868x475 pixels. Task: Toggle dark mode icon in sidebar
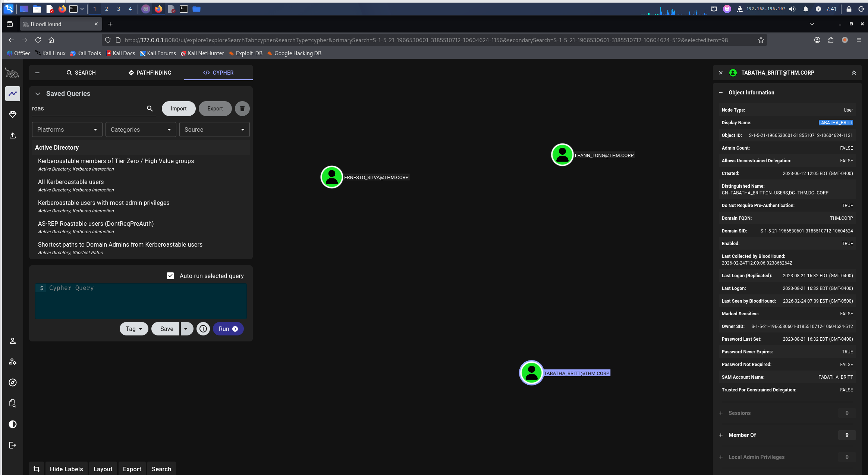click(x=13, y=424)
